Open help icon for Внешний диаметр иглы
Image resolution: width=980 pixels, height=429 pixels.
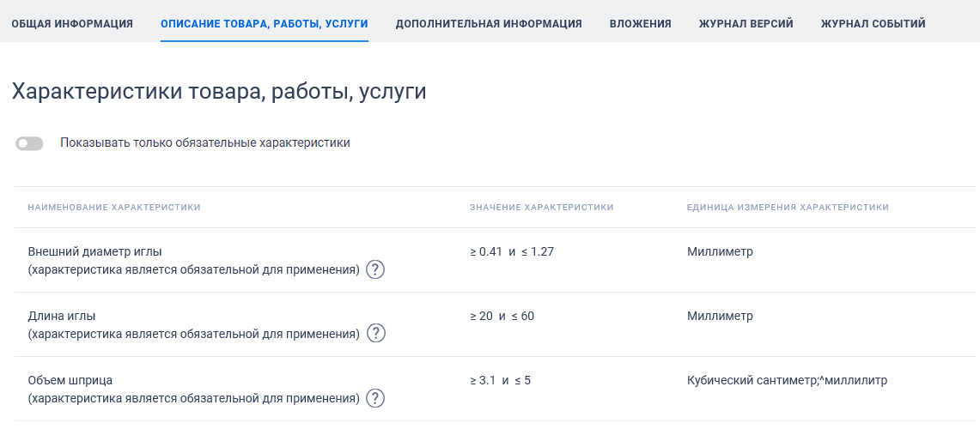(x=375, y=269)
